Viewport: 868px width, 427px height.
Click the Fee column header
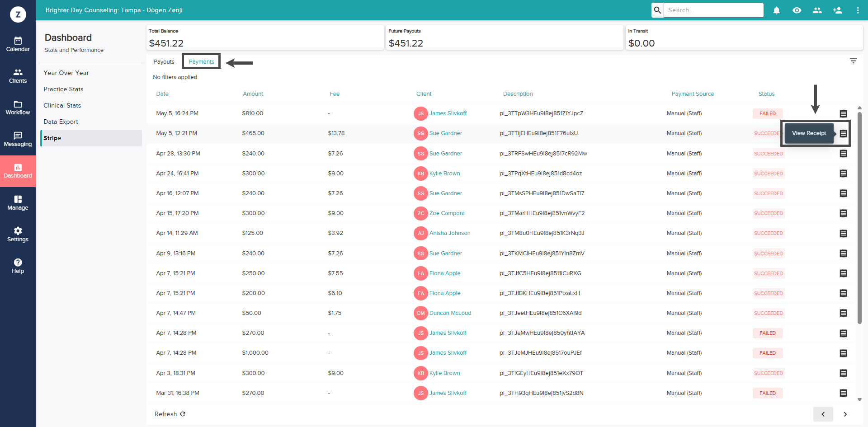tap(335, 94)
